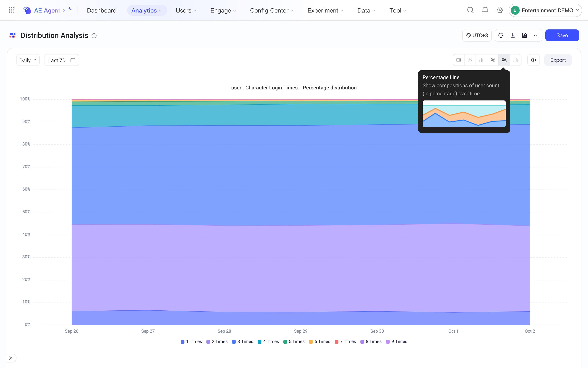Open the Experiment menu
588x368 pixels.
325,10
